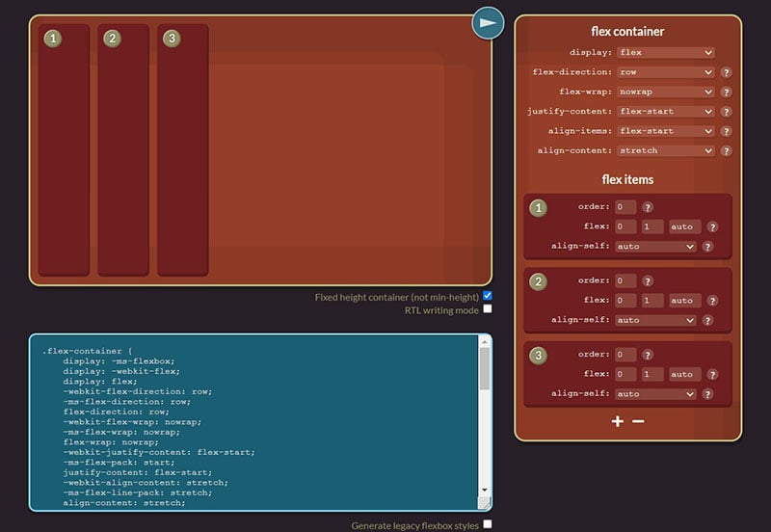This screenshot has height=532, width=771.
Task: Open help for item 1 order
Action: coord(648,207)
